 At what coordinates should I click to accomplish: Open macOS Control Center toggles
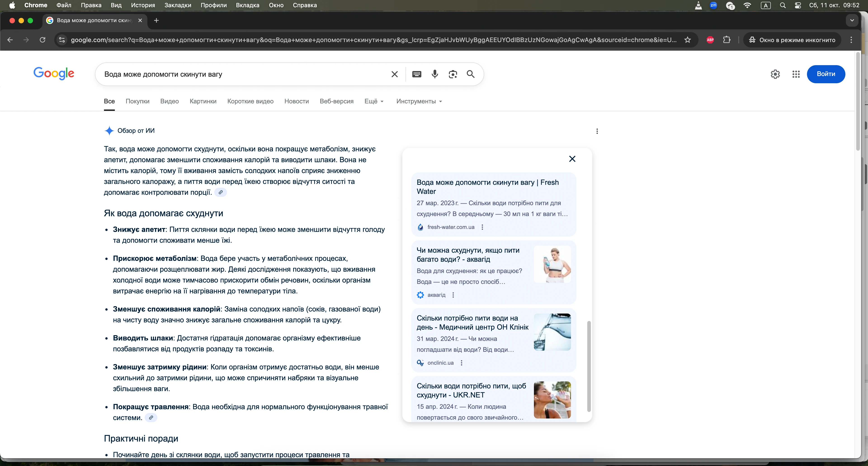click(x=797, y=5)
